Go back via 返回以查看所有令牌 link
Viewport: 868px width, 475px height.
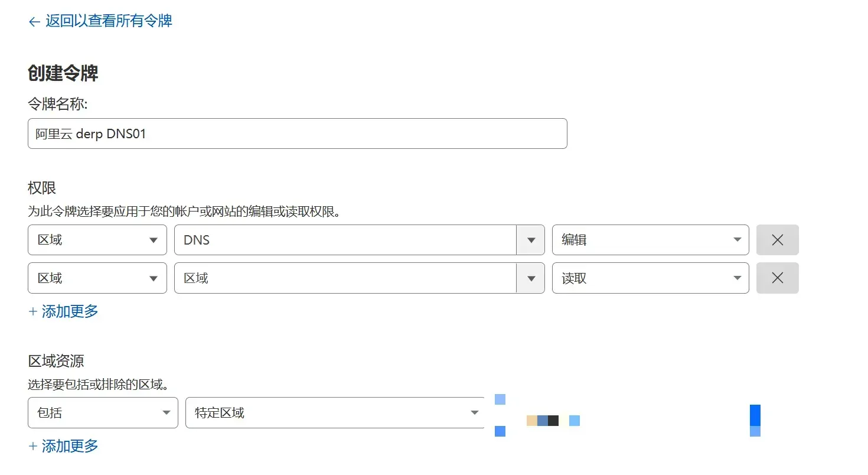[100, 21]
